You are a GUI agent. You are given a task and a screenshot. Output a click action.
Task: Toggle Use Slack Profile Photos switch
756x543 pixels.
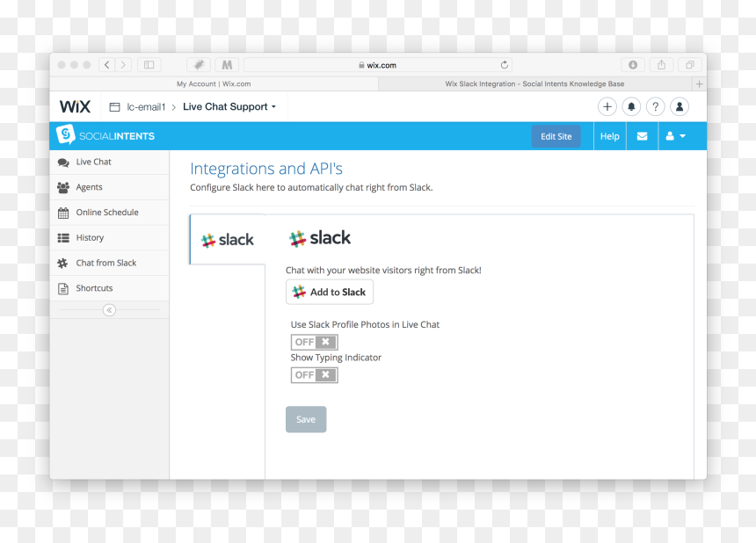pos(315,342)
